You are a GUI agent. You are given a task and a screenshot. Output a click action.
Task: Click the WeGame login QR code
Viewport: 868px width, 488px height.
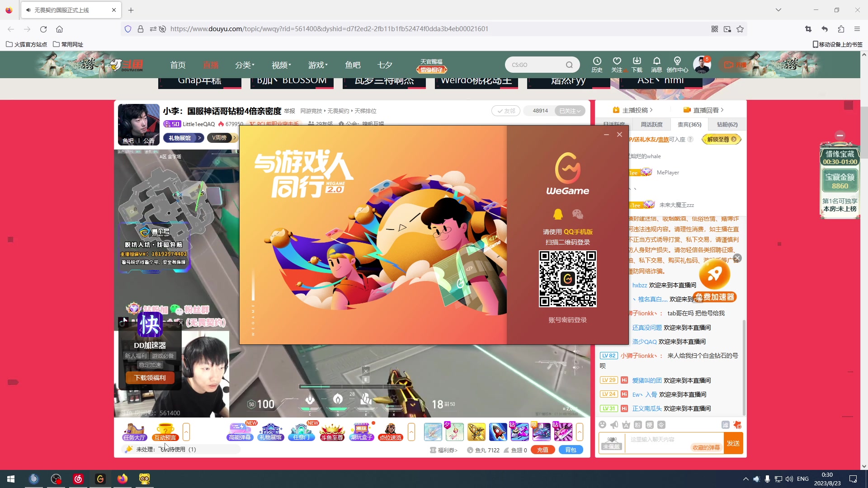[567, 279]
